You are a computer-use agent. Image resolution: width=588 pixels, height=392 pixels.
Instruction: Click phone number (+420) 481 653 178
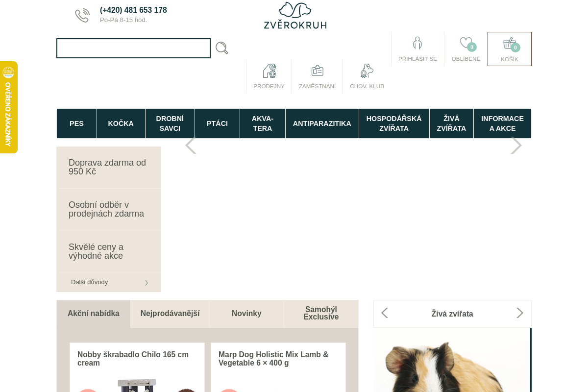[x=133, y=10]
